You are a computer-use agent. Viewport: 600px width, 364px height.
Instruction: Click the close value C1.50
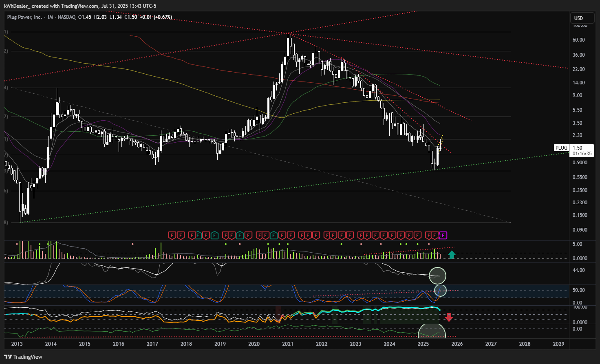131,17
